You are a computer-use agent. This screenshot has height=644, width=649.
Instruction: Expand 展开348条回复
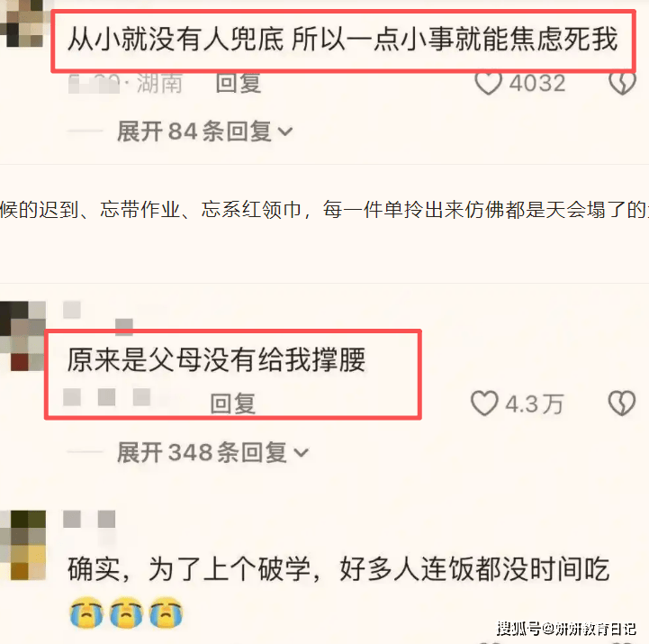click(x=212, y=452)
